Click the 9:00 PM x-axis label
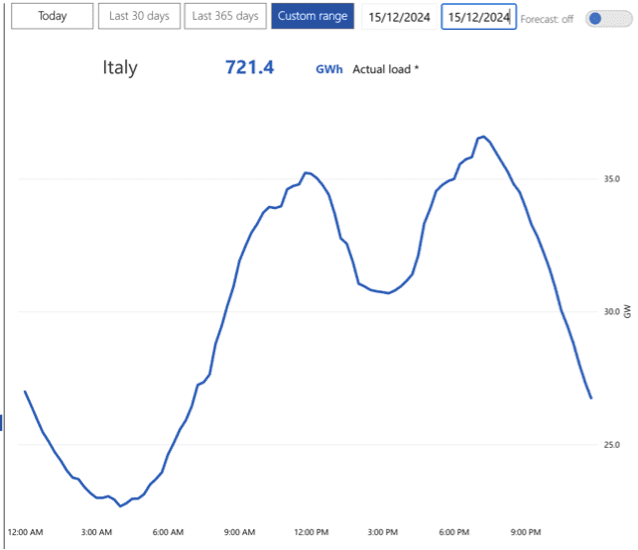This screenshot has height=550, width=638. click(x=526, y=532)
